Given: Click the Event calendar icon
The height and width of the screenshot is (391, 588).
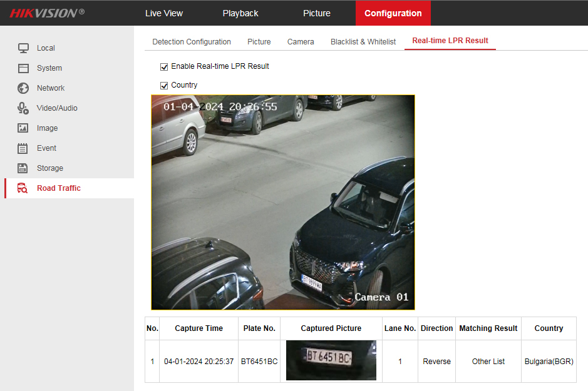Looking at the screenshot, I should tap(23, 148).
